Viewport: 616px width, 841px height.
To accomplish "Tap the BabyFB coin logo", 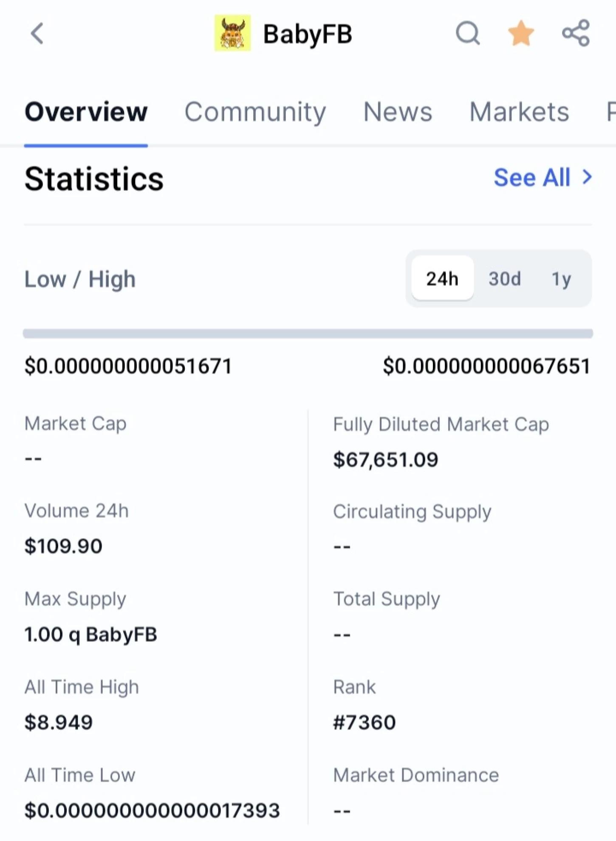I will tap(232, 33).
